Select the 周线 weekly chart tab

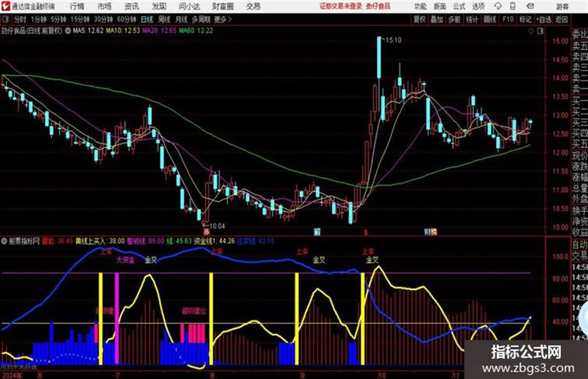click(x=164, y=19)
